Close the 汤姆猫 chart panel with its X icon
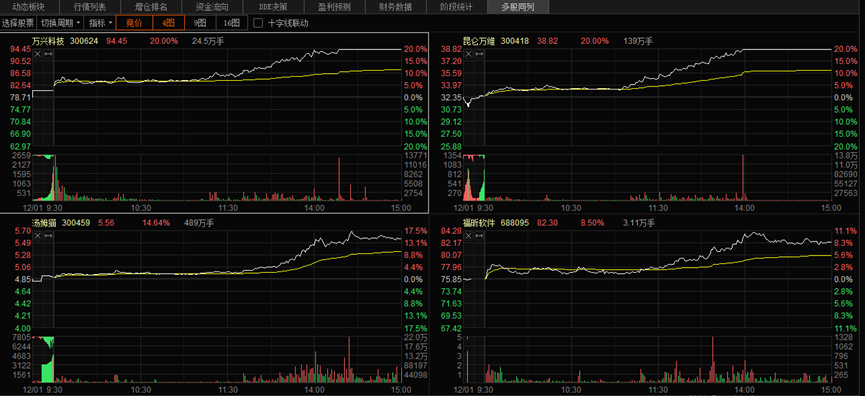The height and width of the screenshot is (396, 865). click(38, 236)
